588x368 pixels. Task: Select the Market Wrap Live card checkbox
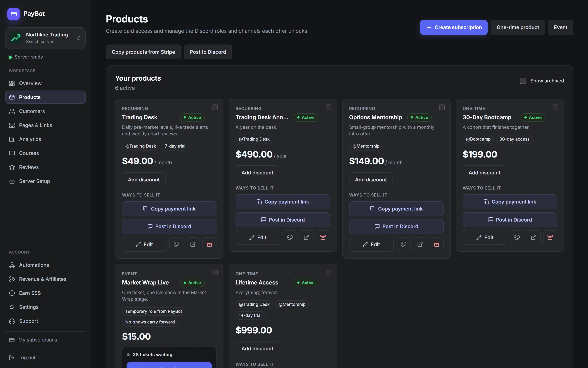(215, 273)
